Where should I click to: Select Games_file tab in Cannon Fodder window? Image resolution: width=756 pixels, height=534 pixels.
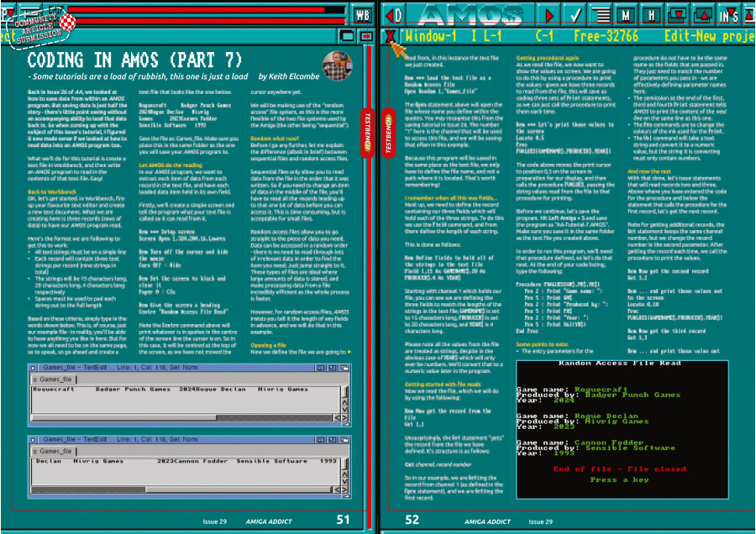pyautogui.click(x=53, y=451)
